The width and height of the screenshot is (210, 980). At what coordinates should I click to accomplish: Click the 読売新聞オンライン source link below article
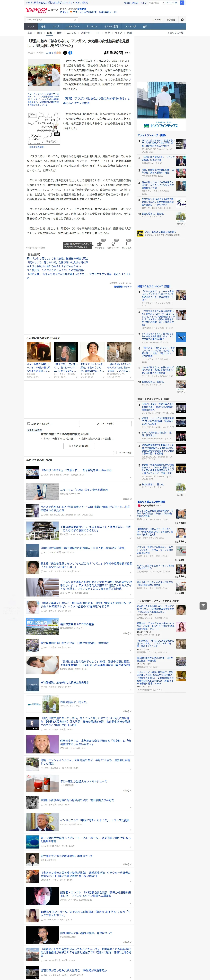pos(122,287)
